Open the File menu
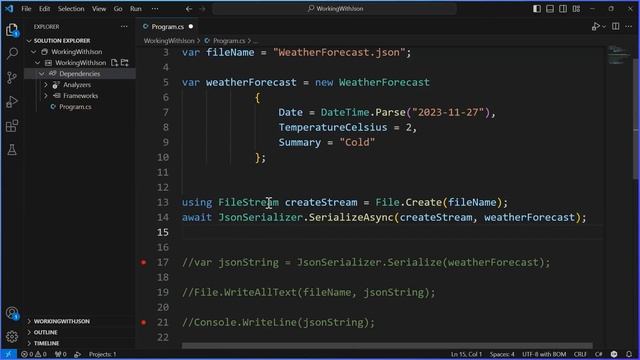Viewport: 640px width, 360px height. tap(26, 9)
